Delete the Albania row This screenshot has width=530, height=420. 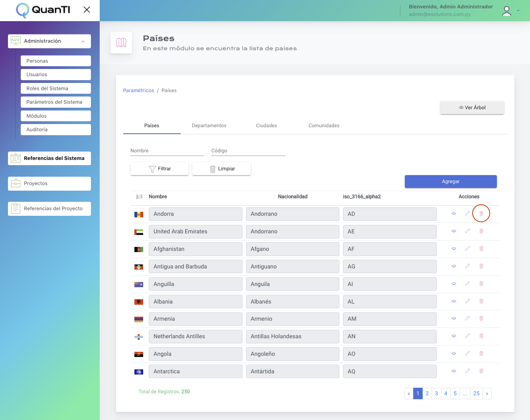481,302
